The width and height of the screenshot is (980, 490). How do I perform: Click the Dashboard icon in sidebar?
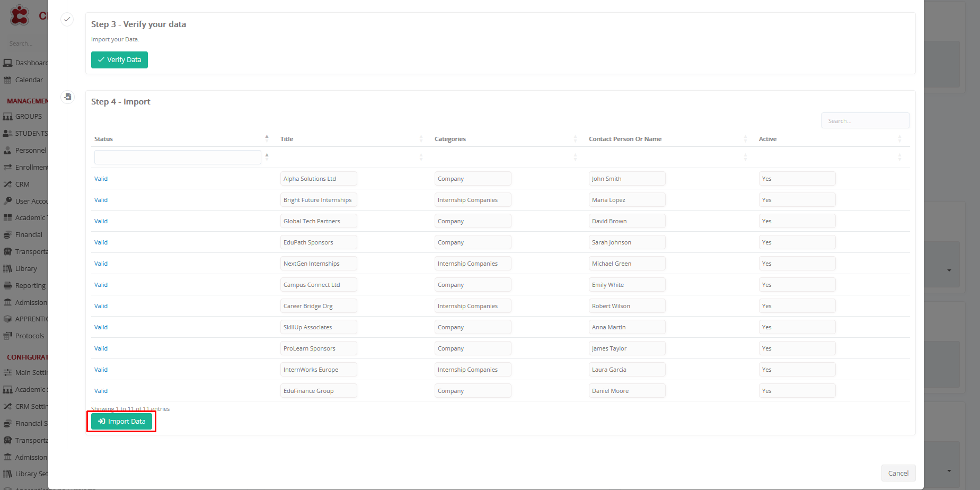tap(7, 63)
